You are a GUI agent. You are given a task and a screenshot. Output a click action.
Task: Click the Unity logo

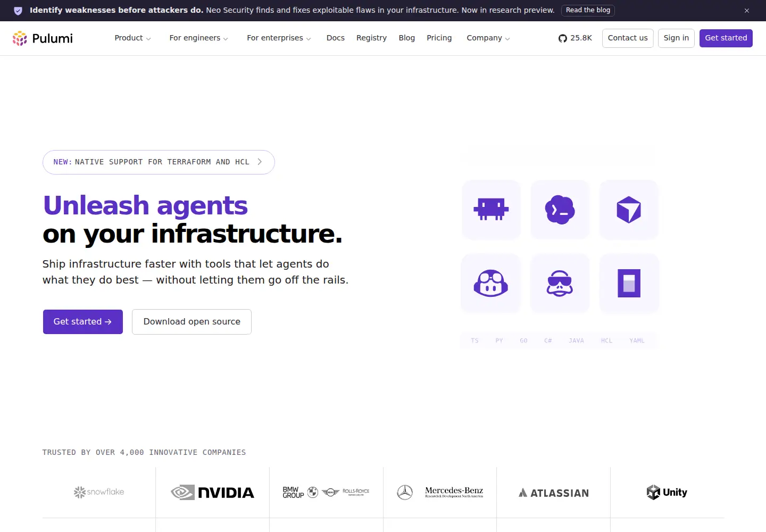pyautogui.click(x=667, y=492)
